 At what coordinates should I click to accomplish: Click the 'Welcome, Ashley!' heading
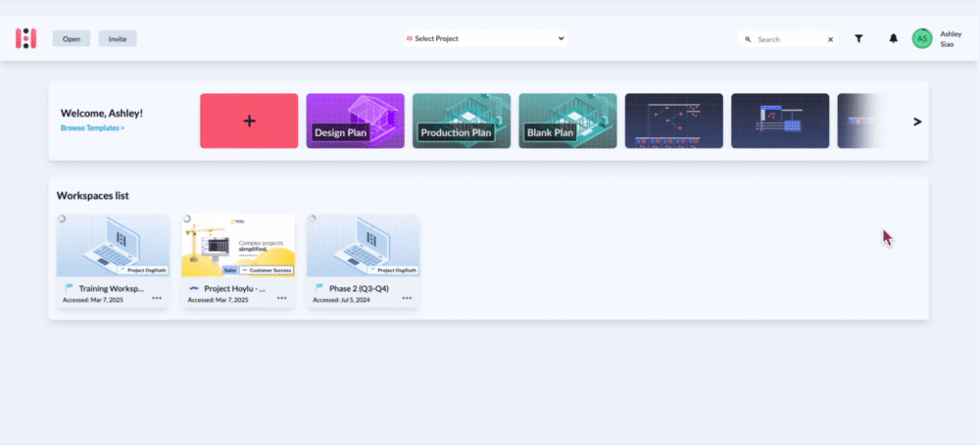(102, 113)
